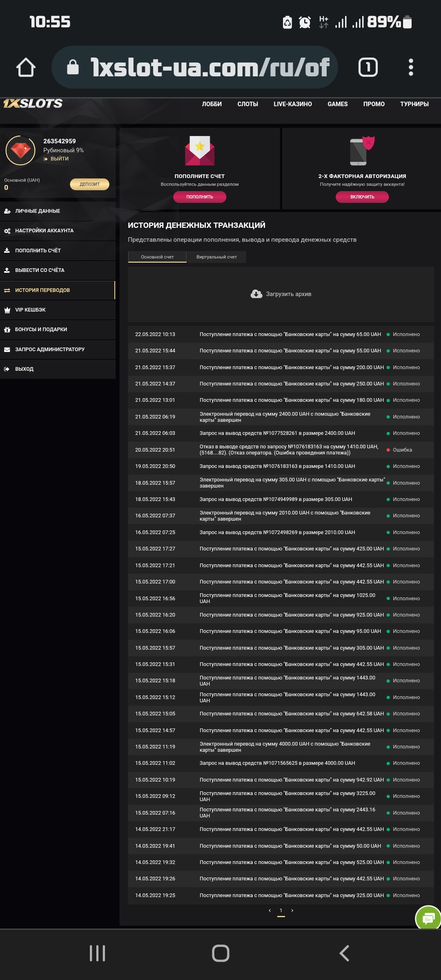The width and height of the screenshot is (441, 980).
Task: Go to next page arrow in pagination
Action: pyautogui.click(x=292, y=911)
